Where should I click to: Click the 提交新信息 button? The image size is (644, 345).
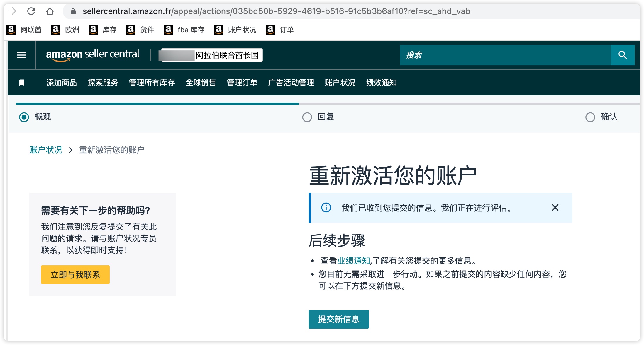[338, 319]
